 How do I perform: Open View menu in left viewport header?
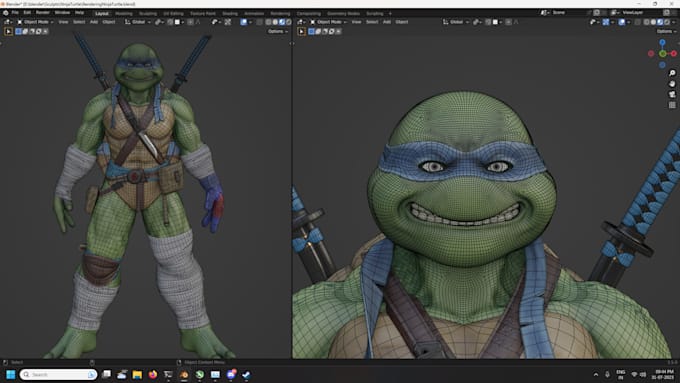point(63,22)
